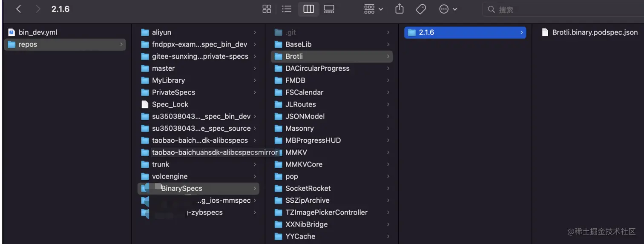Open the FSCalendar folder

[x=332, y=92]
